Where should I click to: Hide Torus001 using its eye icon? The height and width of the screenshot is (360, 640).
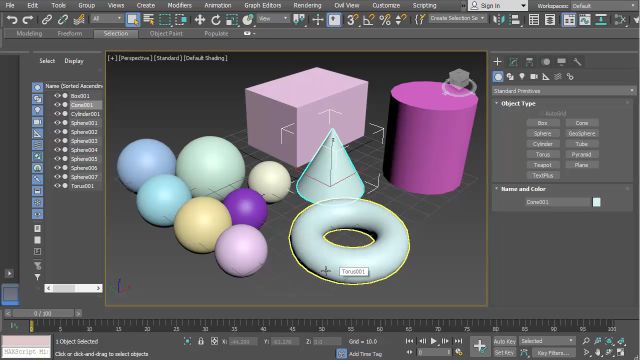pos(57,185)
